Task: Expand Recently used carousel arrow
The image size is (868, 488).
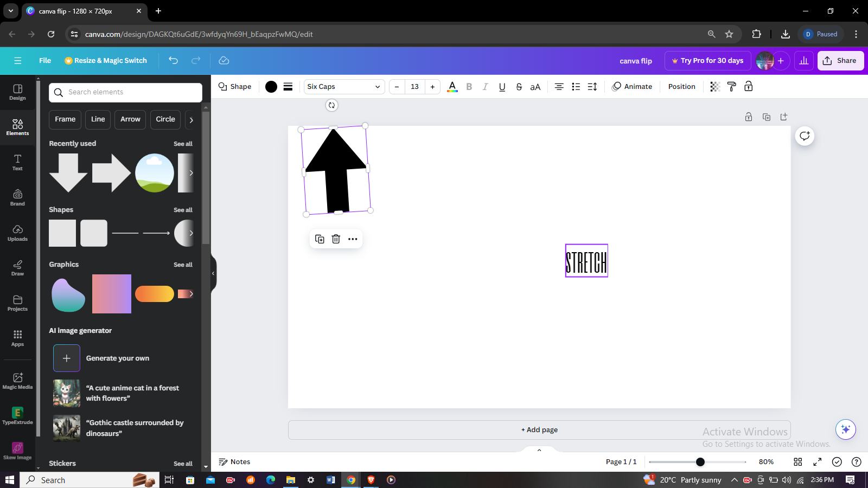Action: pos(191,173)
